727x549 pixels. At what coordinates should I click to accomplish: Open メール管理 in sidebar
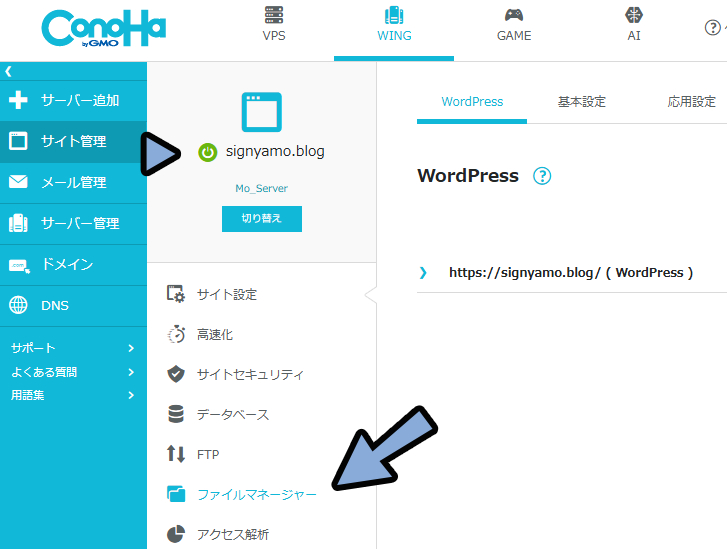[73, 183]
